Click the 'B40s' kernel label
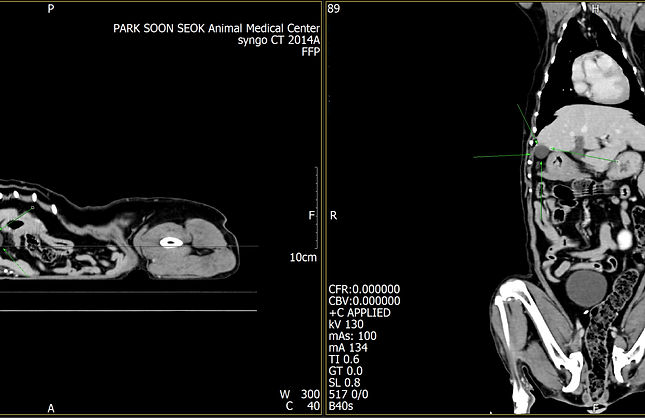This screenshot has height=418, width=645. coord(341,406)
